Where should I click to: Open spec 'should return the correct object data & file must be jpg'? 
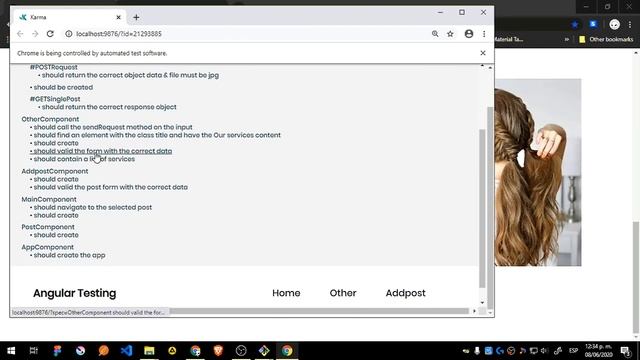[x=130, y=75]
